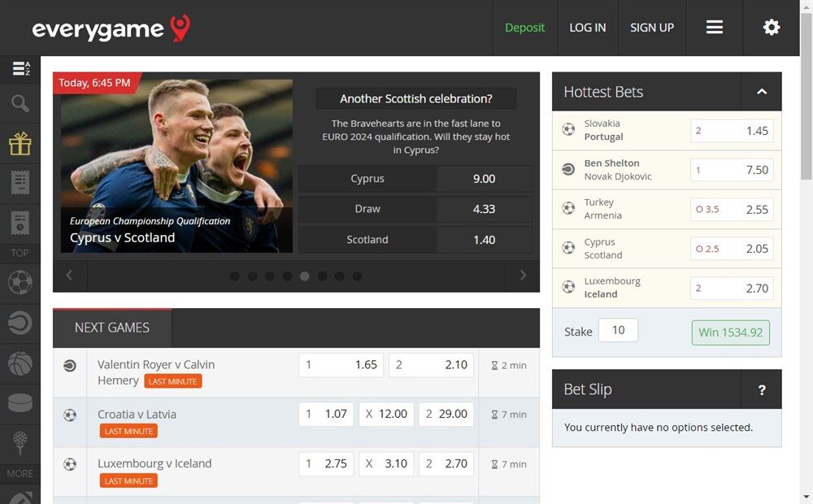This screenshot has height=504, width=813.
Task: Select the golf ball sidebar icon
Action: (20, 443)
